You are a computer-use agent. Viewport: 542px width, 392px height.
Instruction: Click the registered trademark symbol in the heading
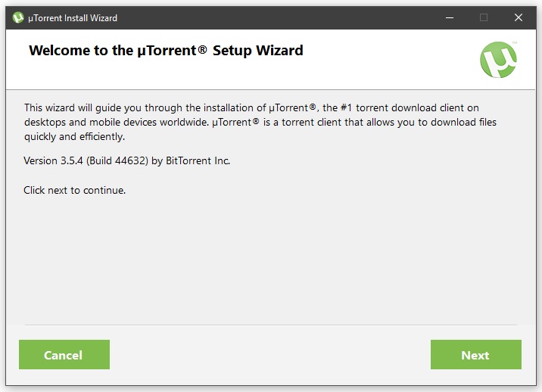click(203, 50)
